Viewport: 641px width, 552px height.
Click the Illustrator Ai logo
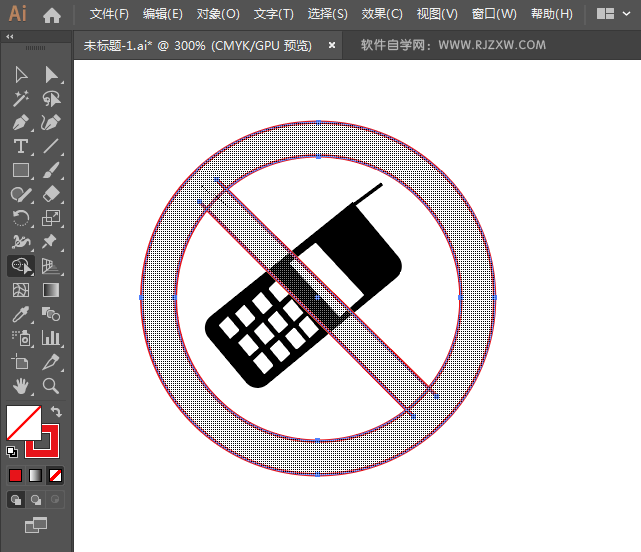[x=18, y=13]
